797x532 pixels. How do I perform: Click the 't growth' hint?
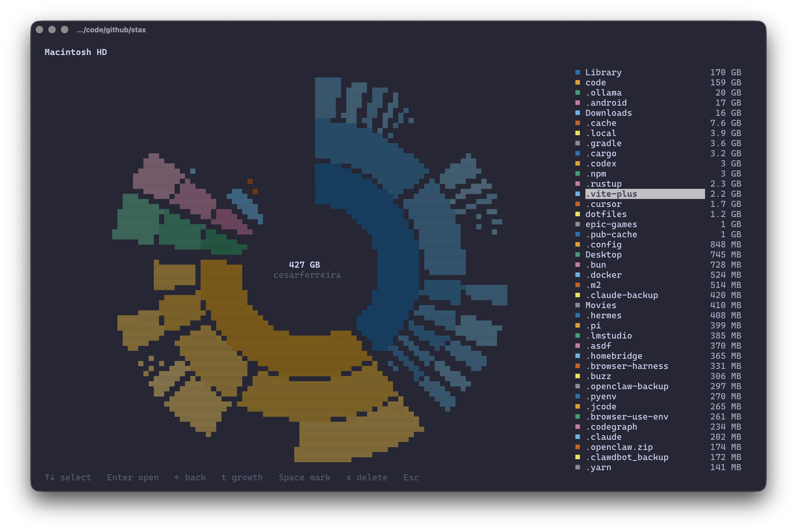coord(242,477)
